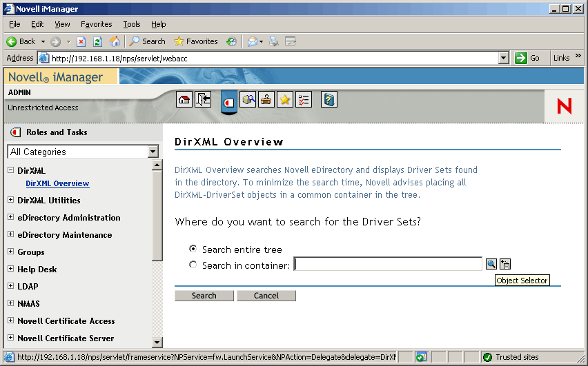Image resolution: width=588 pixels, height=366 pixels.
Task: Click the iManager Home icon
Action: (x=184, y=100)
